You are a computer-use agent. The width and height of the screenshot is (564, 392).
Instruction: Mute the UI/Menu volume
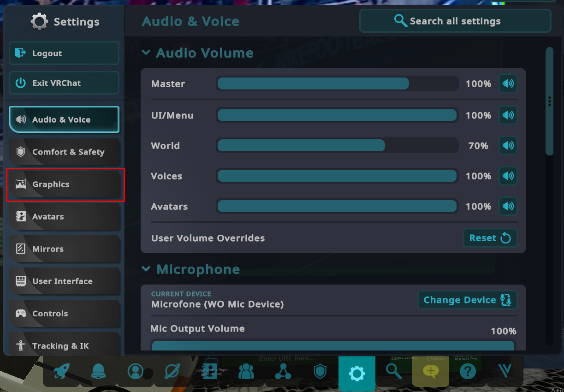[x=508, y=115]
